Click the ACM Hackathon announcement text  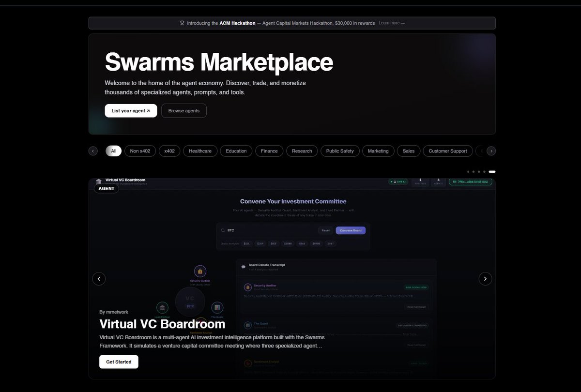tap(281, 23)
